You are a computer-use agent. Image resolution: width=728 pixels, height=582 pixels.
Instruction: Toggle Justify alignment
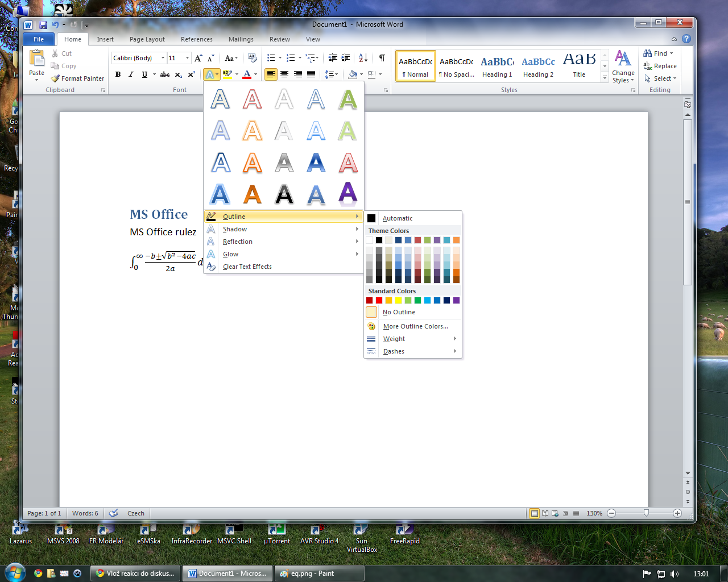(311, 74)
